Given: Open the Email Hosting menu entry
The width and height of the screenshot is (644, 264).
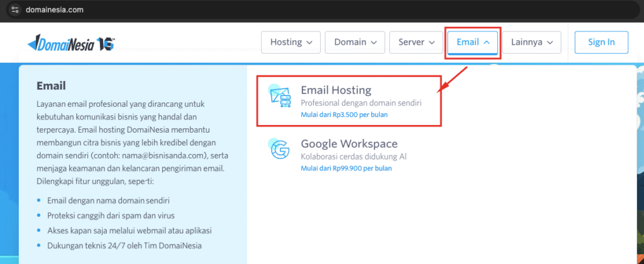Looking at the screenshot, I should coord(348,101).
